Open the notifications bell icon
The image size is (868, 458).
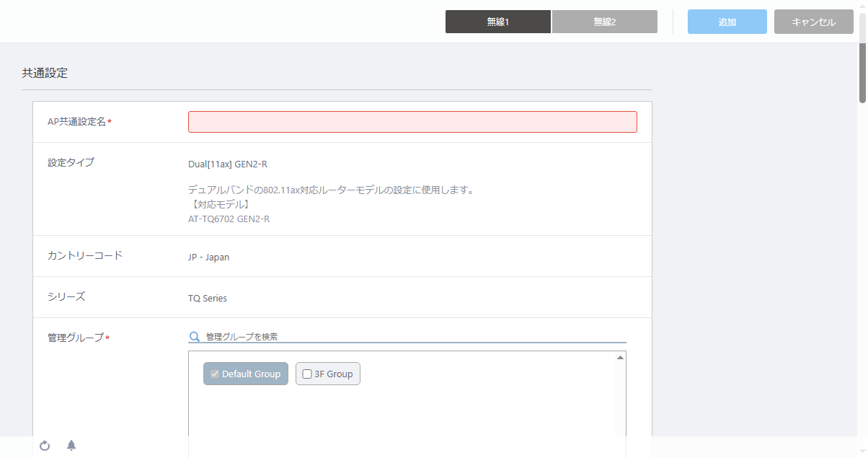[x=71, y=446]
